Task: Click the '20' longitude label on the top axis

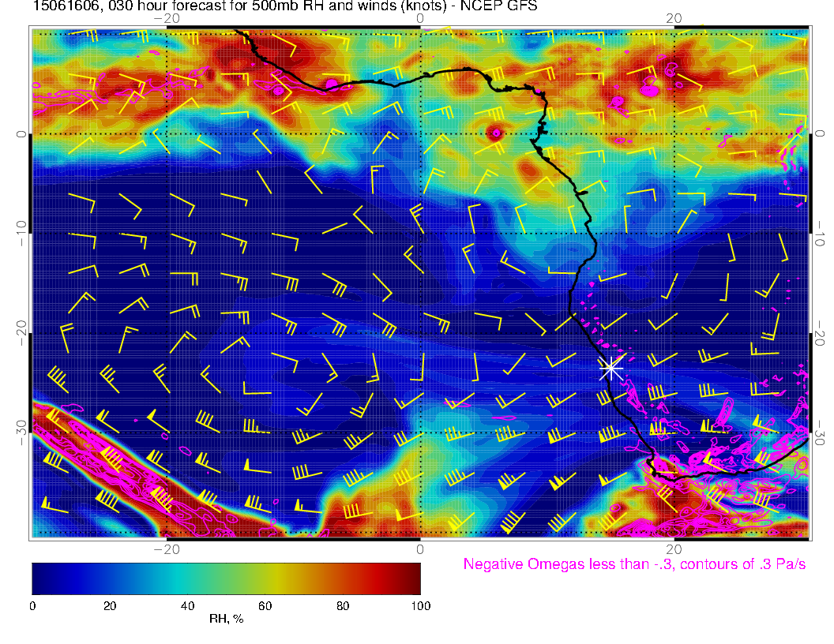Action: (x=674, y=18)
